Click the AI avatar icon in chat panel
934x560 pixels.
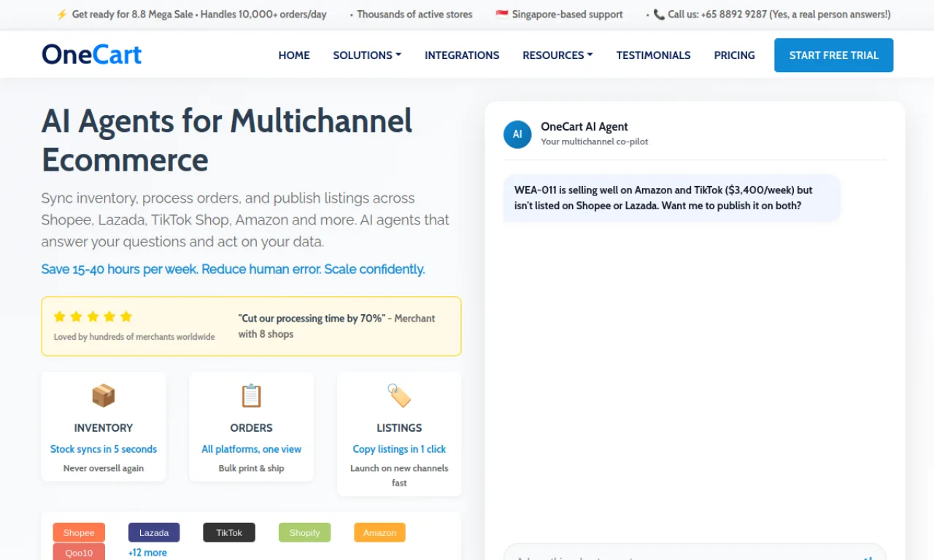pyautogui.click(x=517, y=134)
